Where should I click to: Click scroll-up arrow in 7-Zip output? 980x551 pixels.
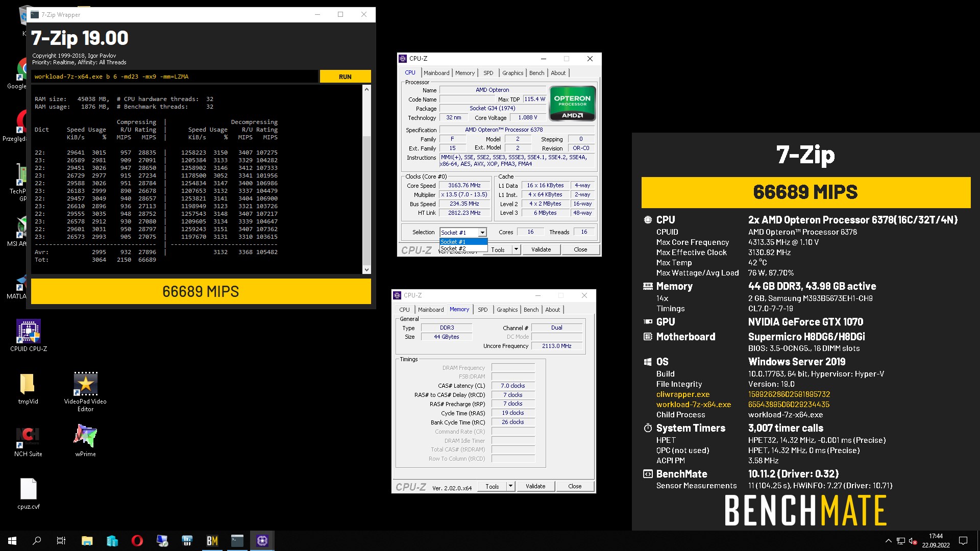click(x=366, y=89)
